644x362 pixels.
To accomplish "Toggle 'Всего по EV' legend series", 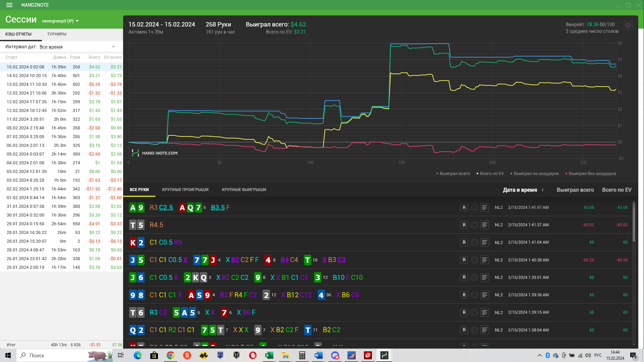I will (490, 174).
